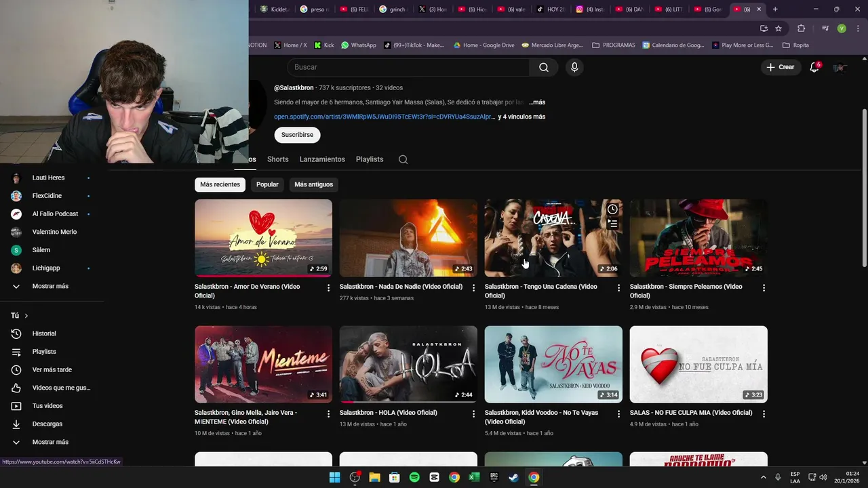The image size is (868, 488).
Task: Open Chrome media control icon
Action: pyautogui.click(x=825, y=28)
